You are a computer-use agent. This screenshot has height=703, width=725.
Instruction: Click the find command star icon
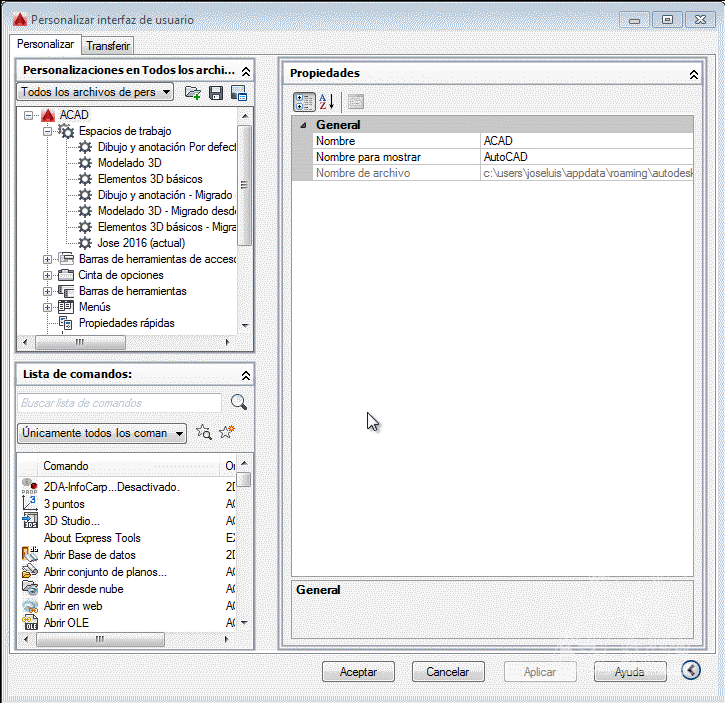pyautogui.click(x=203, y=432)
